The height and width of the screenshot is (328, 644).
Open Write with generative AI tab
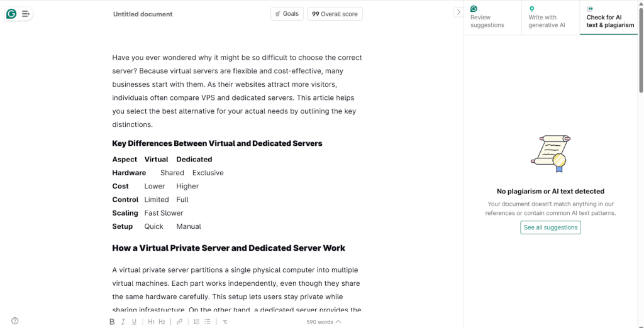(550, 18)
